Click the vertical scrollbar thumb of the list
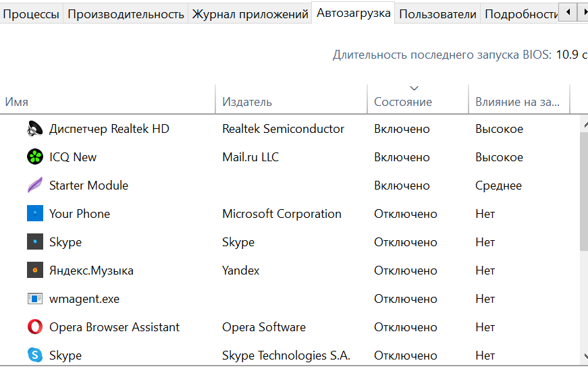This screenshot has height=369, width=588. point(584,191)
